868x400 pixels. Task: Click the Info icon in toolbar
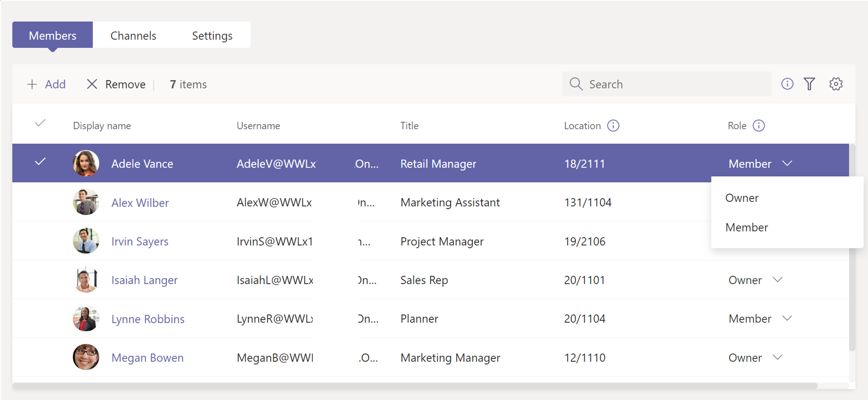click(787, 84)
